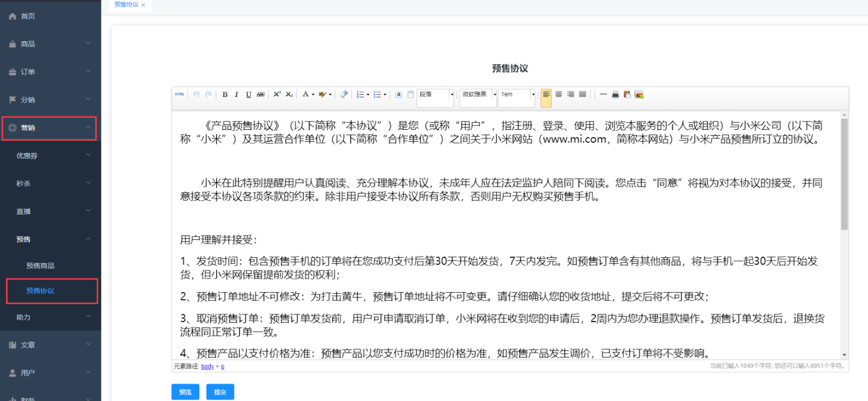Click the character count status text

[778, 366]
